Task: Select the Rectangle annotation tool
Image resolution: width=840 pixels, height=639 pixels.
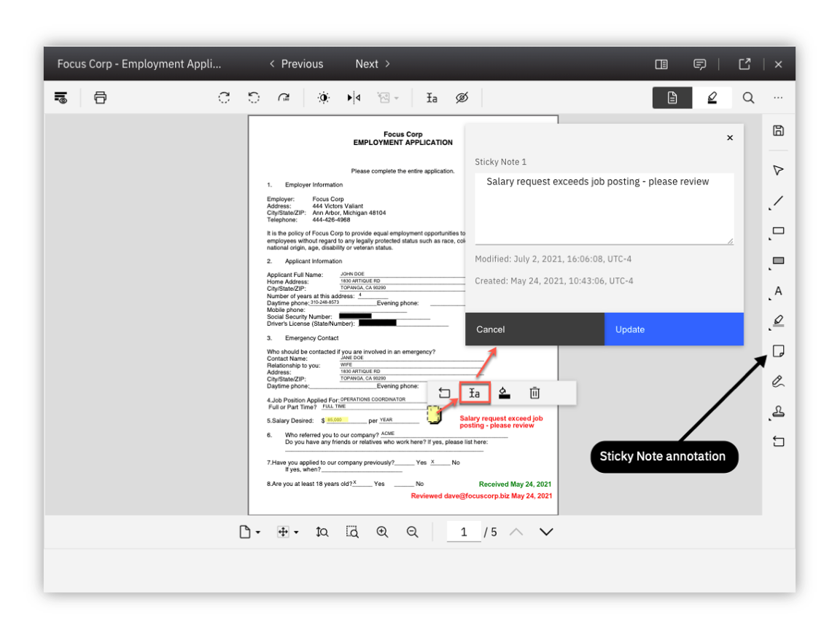Action: coord(778,232)
